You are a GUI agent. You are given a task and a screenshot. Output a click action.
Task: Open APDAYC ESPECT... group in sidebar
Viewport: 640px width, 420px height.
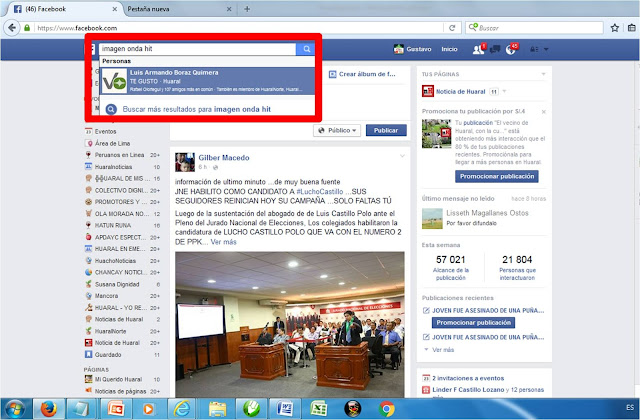coord(122,237)
